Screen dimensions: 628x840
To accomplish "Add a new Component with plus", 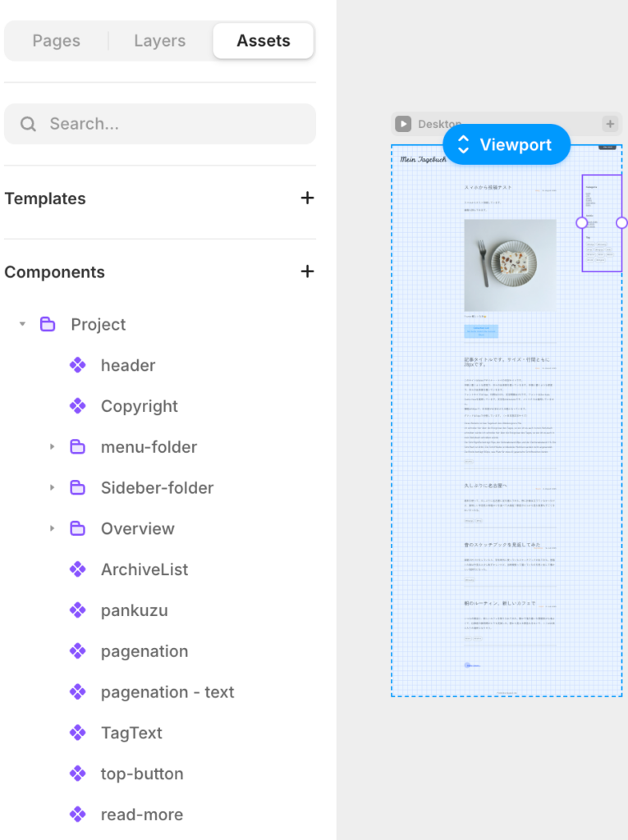I will pos(307,272).
